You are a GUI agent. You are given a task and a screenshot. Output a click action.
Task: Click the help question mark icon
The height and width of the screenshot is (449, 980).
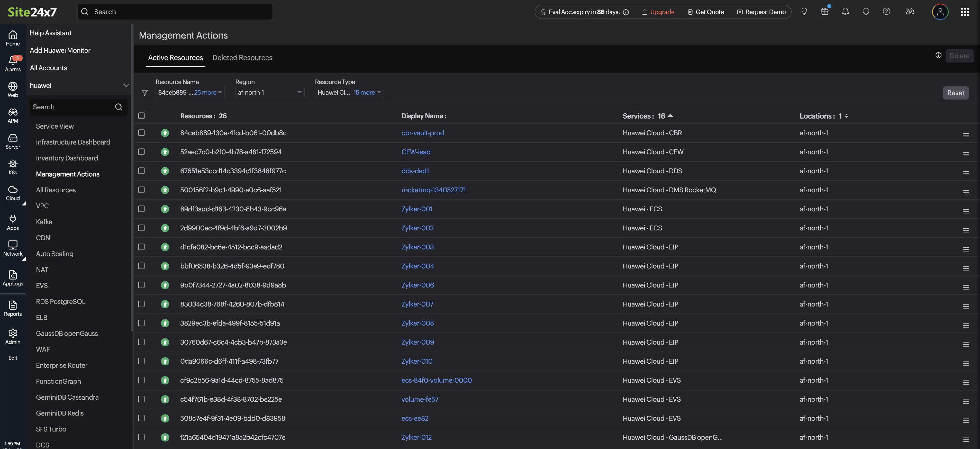[x=886, y=12]
